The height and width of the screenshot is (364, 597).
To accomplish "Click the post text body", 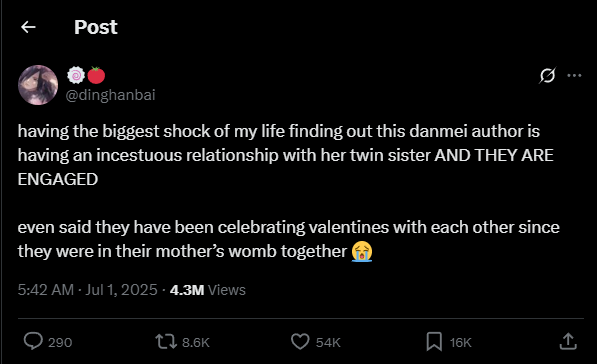I will click(289, 191).
